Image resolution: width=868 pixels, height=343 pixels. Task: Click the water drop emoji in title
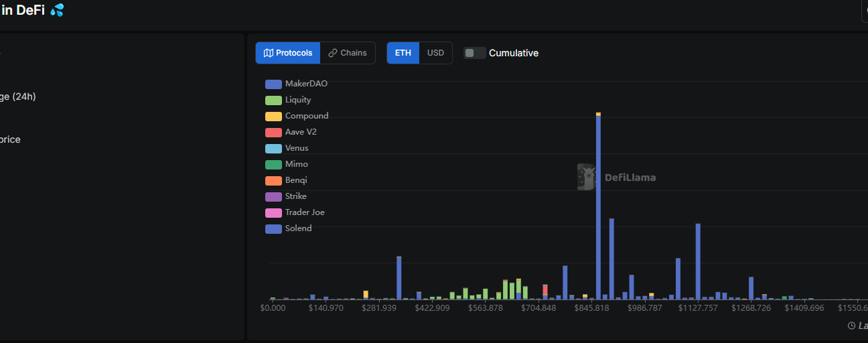(57, 10)
